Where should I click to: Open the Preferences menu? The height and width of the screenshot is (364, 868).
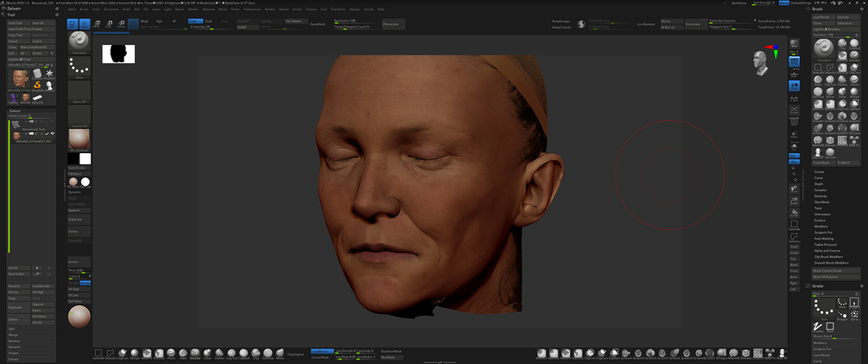click(x=252, y=10)
